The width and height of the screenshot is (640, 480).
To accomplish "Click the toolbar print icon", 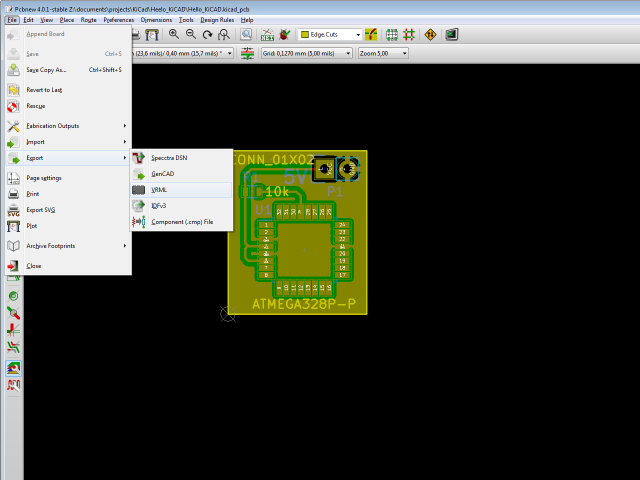I will pos(136,35).
